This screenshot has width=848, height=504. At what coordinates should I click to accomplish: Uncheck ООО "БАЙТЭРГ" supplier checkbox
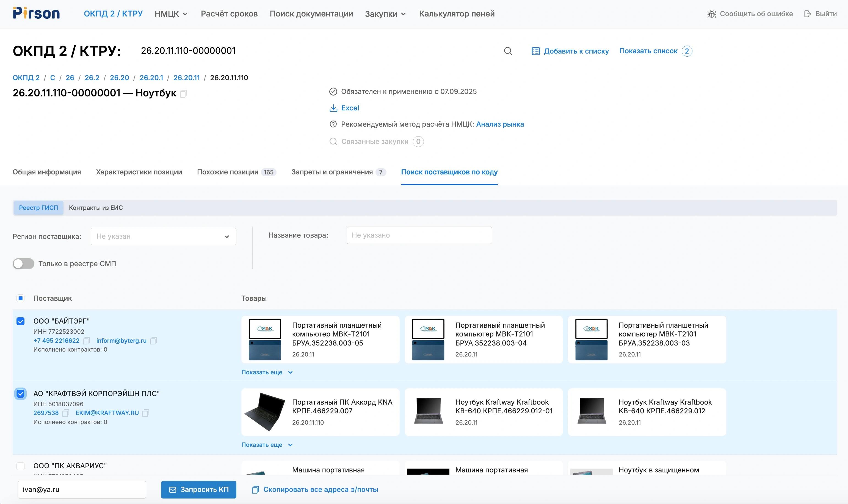tap(20, 321)
